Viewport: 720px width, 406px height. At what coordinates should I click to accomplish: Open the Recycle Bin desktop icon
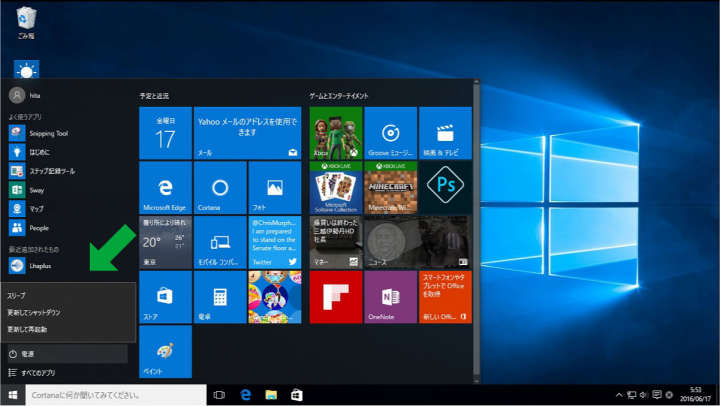[26, 23]
